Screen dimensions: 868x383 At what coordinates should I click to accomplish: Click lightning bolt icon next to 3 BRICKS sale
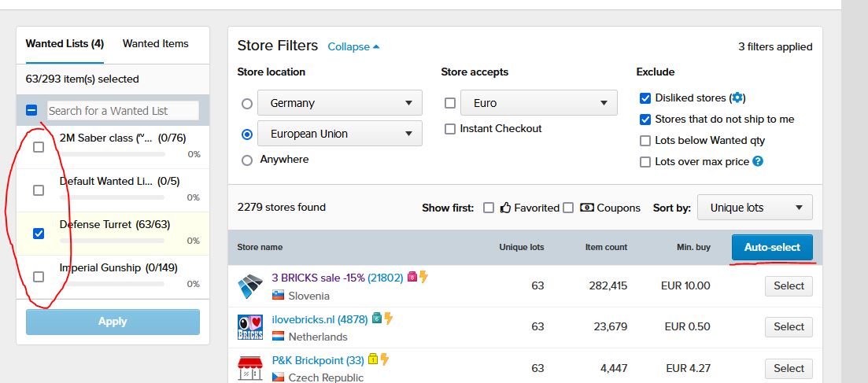pyautogui.click(x=423, y=277)
